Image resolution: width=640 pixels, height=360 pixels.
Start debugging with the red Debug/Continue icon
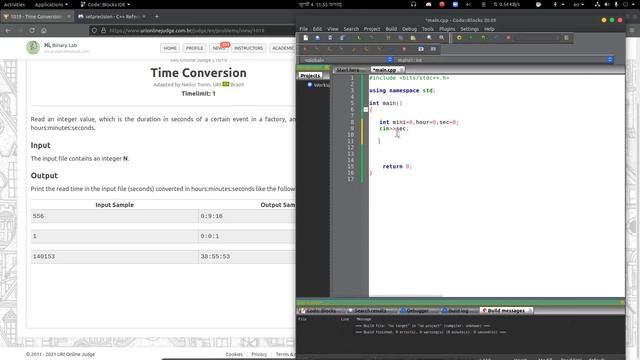(305, 49)
